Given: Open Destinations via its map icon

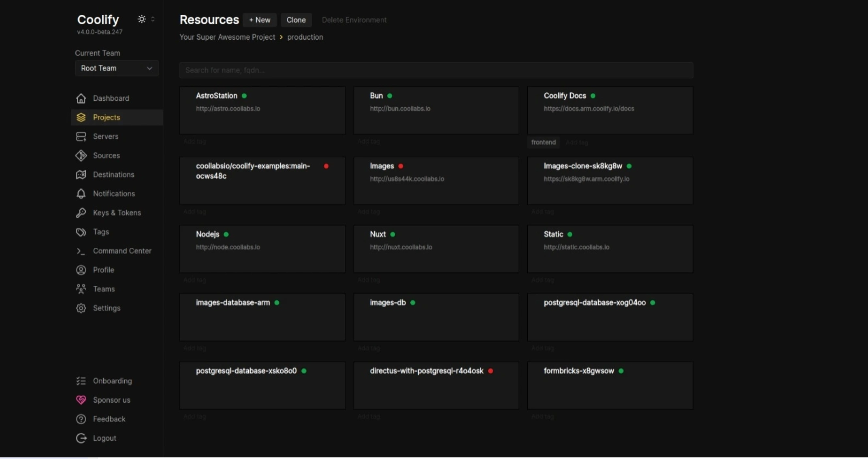Looking at the screenshot, I should [81, 174].
